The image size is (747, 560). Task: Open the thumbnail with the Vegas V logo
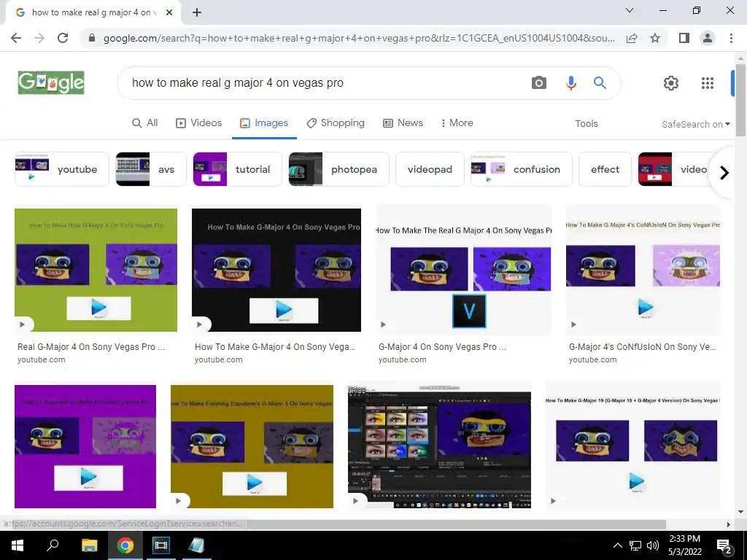click(x=464, y=270)
